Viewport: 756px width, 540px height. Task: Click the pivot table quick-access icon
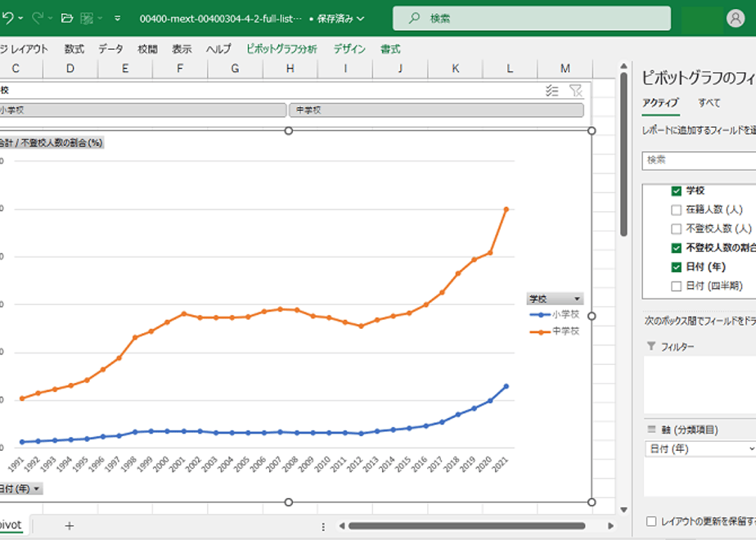tap(87, 18)
